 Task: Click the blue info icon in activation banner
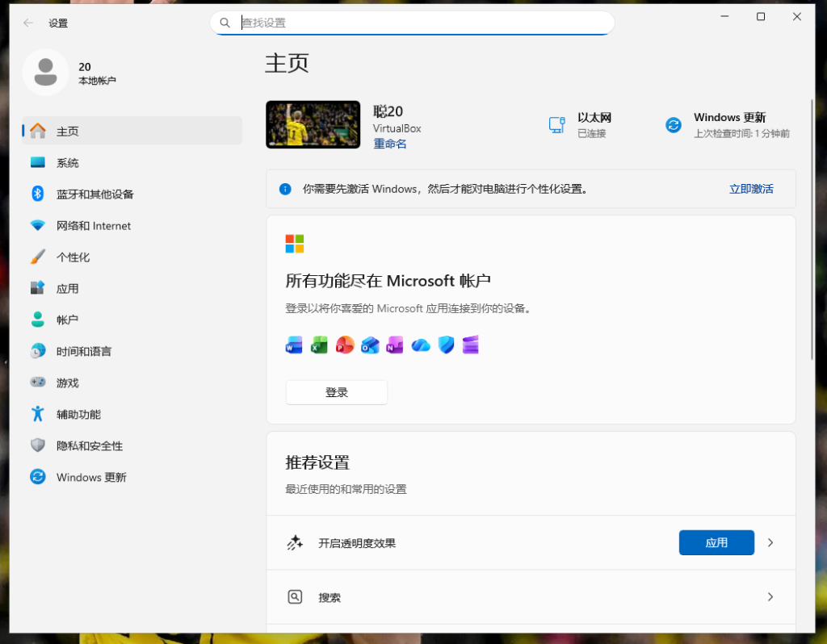coord(285,189)
